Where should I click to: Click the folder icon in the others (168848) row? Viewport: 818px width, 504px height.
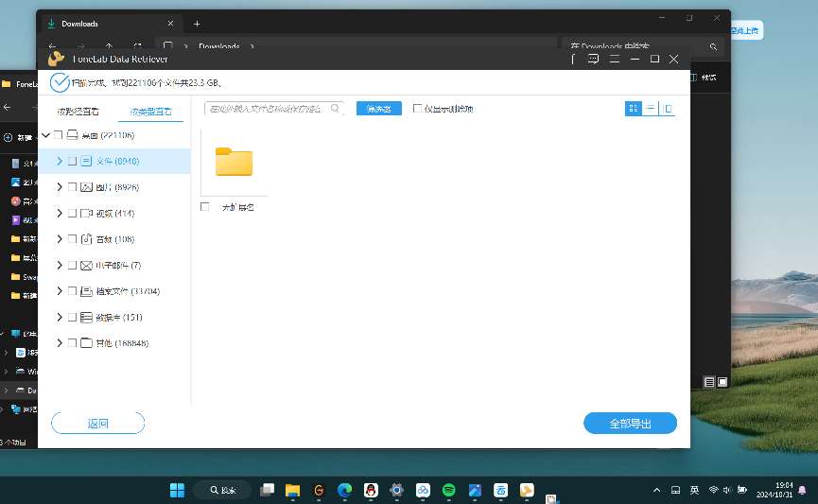point(87,343)
